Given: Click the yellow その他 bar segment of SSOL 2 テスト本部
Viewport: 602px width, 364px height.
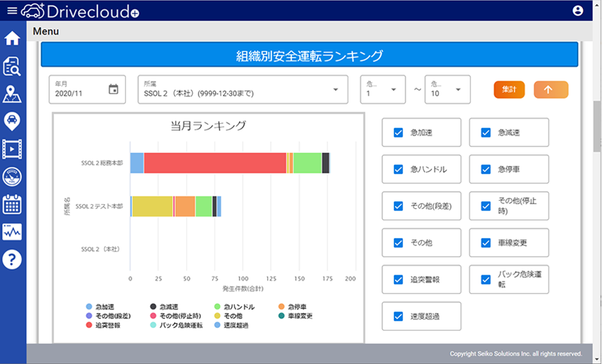Looking at the screenshot, I should coord(152,206).
